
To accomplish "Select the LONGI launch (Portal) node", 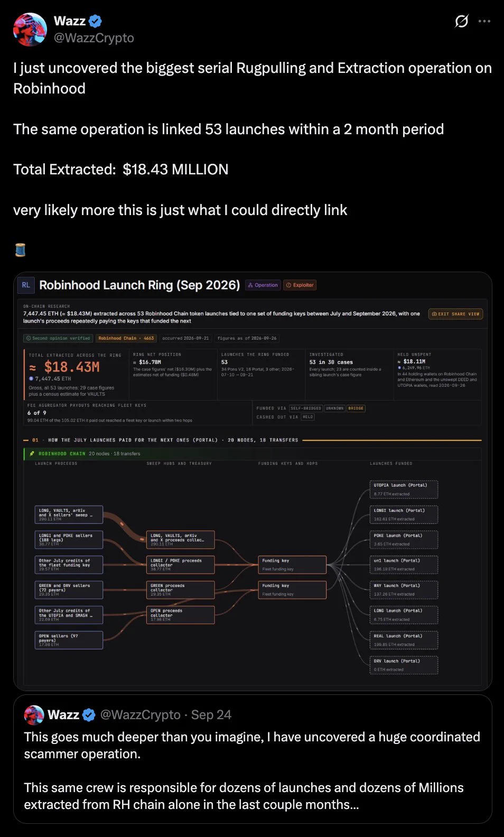I will click(x=404, y=515).
